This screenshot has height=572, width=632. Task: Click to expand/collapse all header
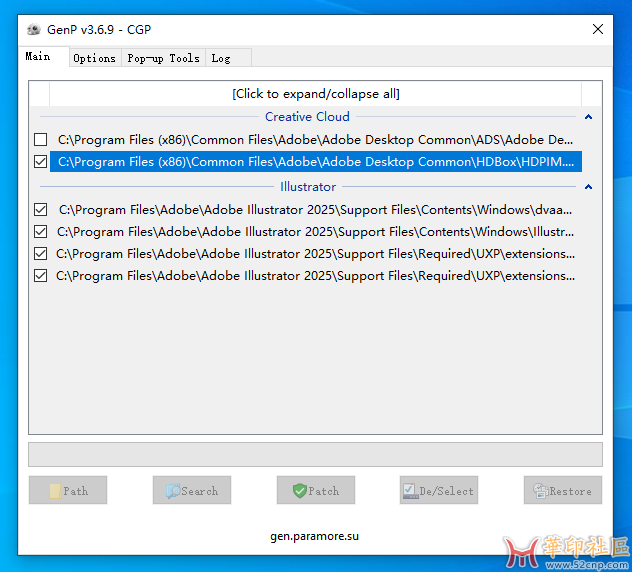pyautogui.click(x=316, y=94)
